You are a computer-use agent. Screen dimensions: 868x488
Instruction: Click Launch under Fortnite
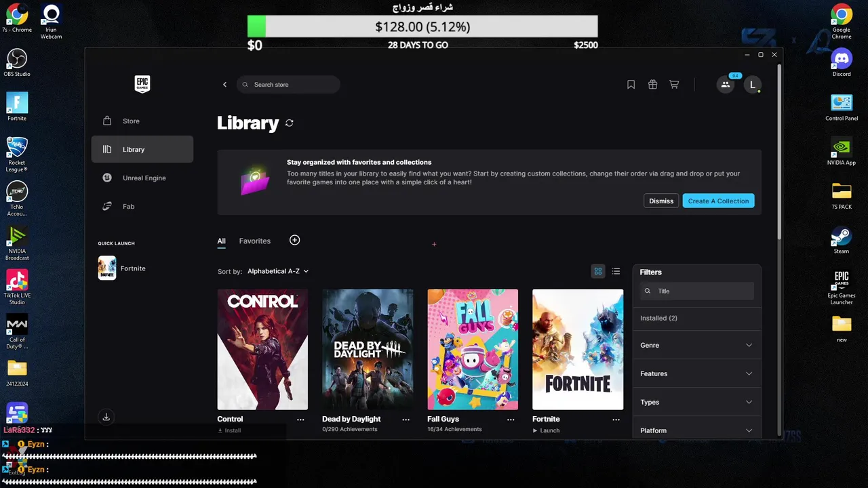point(546,430)
